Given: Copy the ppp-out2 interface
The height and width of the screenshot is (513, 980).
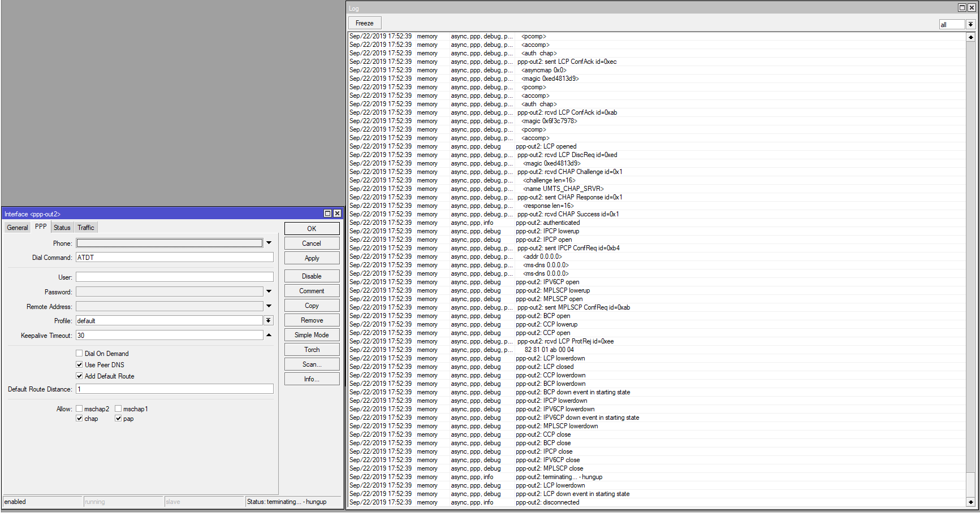Looking at the screenshot, I should (312, 306).
